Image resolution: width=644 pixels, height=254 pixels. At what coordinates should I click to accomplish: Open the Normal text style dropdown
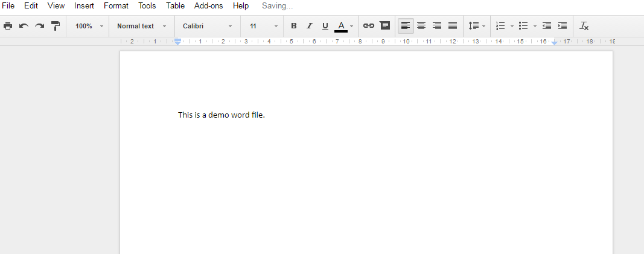point(142,26)
